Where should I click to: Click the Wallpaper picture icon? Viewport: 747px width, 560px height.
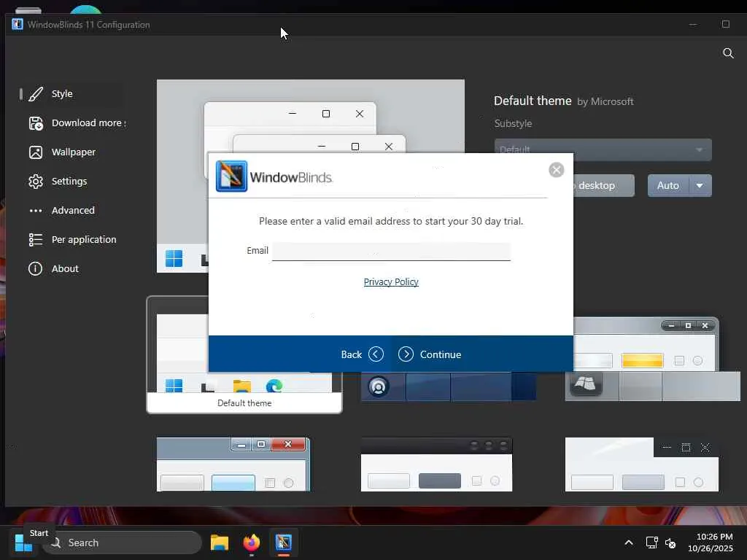[36, 152]
